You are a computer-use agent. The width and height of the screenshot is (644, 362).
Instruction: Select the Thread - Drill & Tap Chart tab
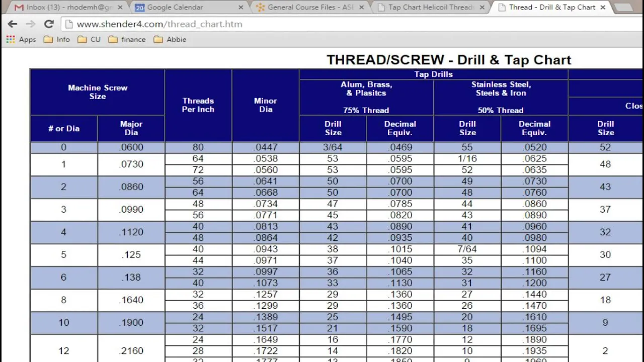pyautogui.click(x=552, y=8)
